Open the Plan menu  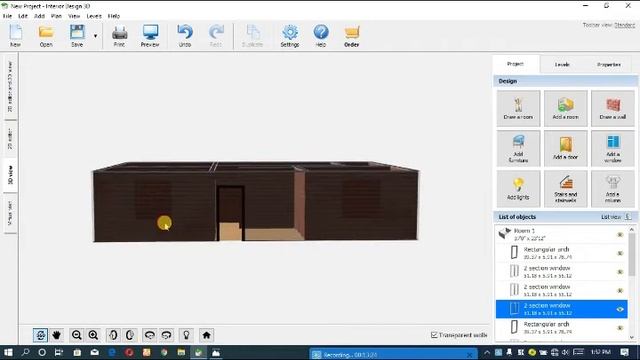coord(56,16)
